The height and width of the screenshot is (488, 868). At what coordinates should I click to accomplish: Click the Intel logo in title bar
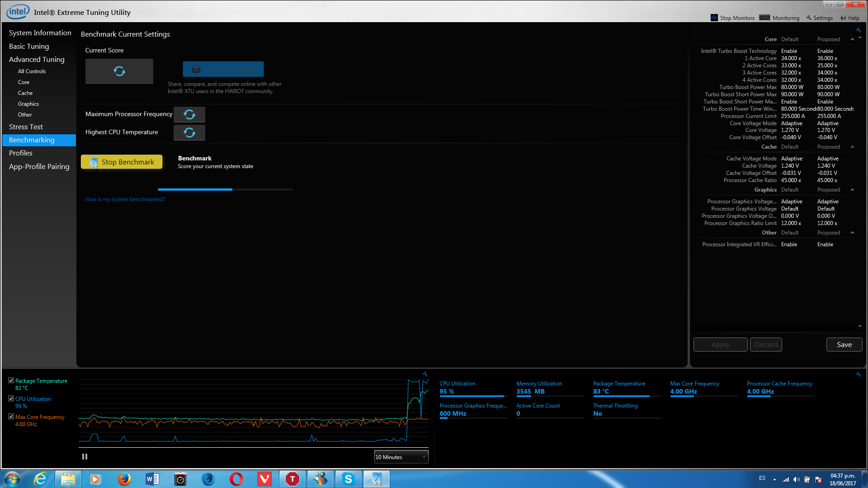pos(18,12)
